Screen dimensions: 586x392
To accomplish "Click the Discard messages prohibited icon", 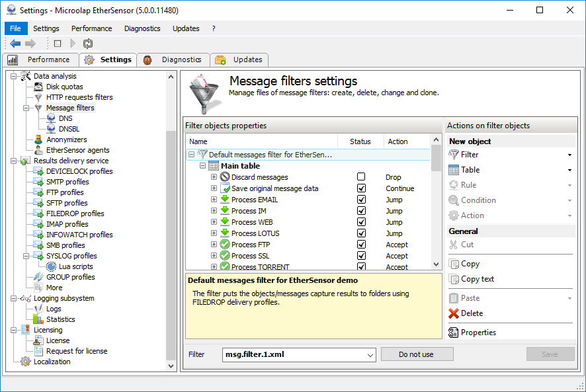I will pyautogui.click(x=225, y=177).
